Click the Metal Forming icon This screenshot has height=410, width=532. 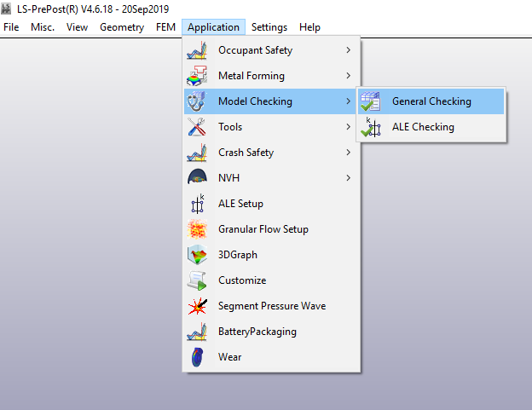point(197,76)
